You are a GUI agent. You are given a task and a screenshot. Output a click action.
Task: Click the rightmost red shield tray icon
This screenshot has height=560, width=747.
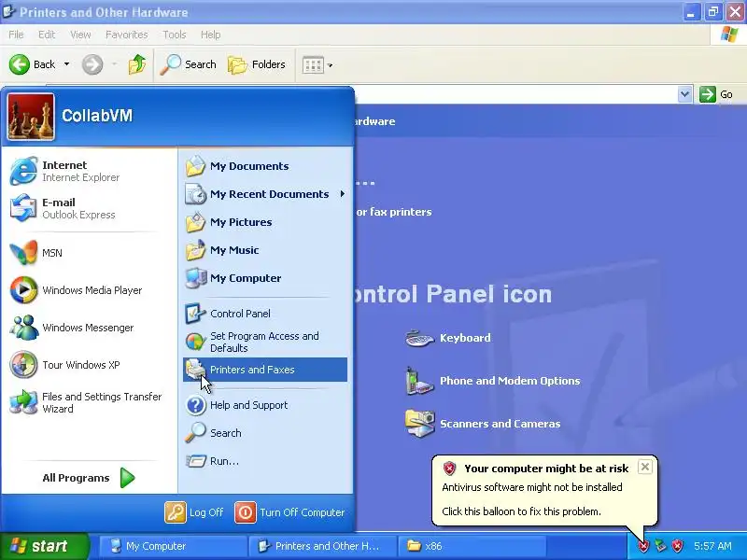pyautogui.click(x=678, y=546)
